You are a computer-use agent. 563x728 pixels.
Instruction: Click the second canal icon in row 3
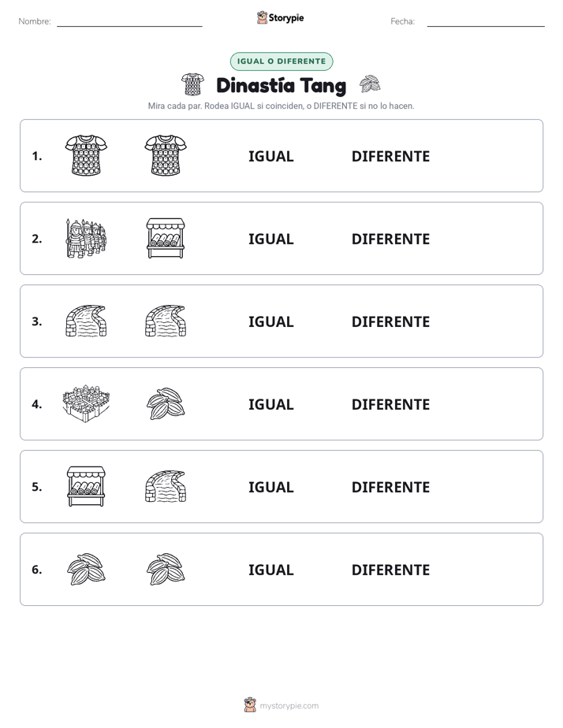[x=166, y=321]
